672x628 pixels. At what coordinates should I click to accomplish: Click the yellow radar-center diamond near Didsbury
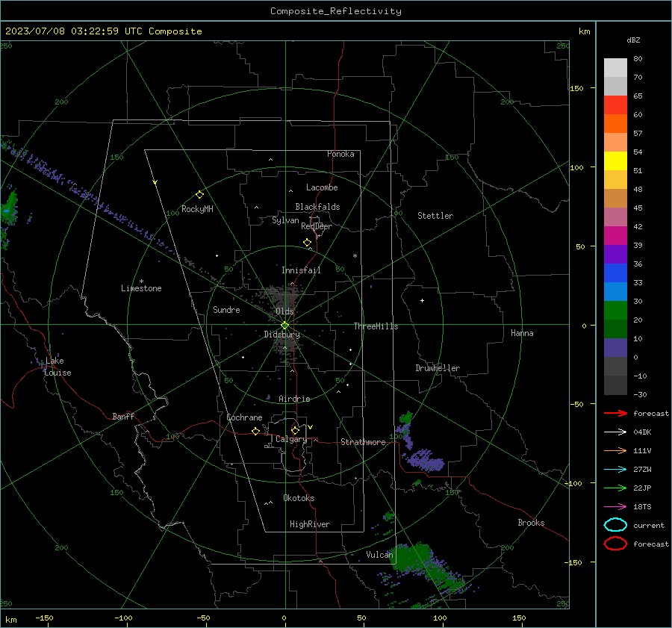(284, 325)
